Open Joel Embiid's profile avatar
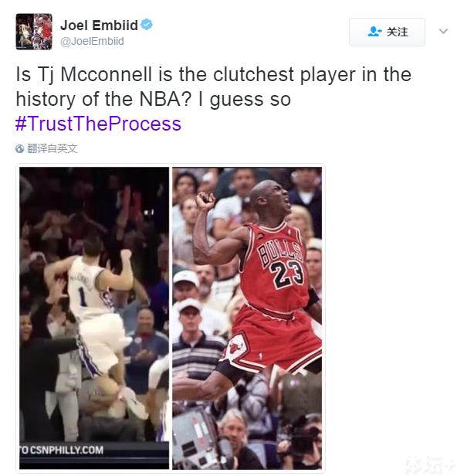This screenshot has height=476, width=457. click(34, 32)
